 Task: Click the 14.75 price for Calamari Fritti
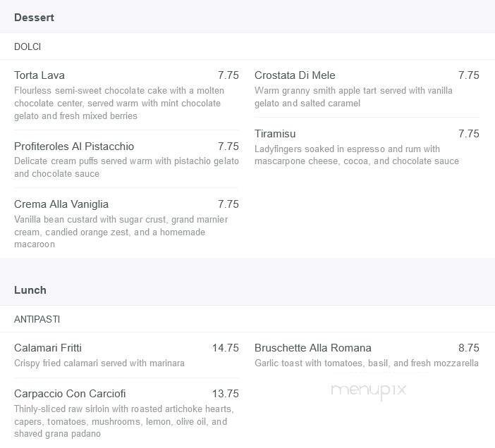225,348
